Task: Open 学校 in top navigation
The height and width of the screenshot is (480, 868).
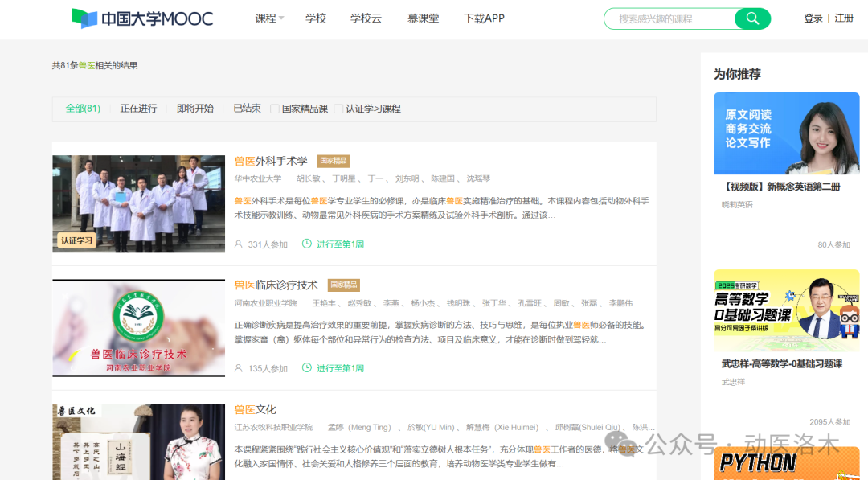Action: click(x=316, y=18)
